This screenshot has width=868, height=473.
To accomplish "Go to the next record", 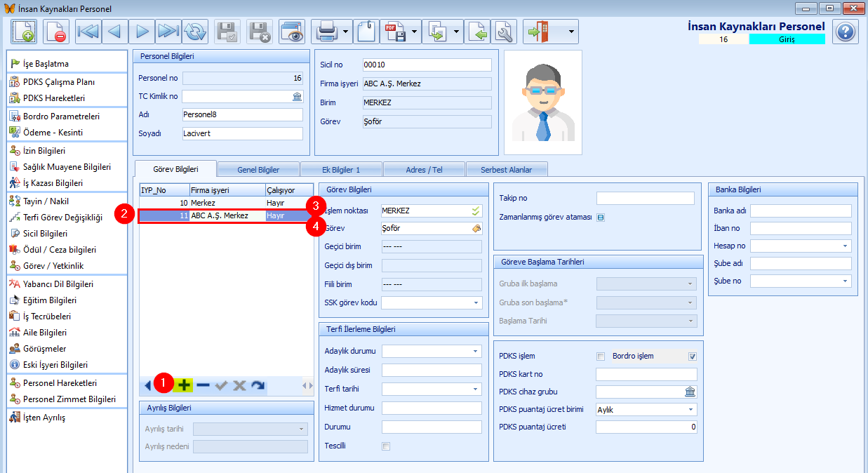I will click(x=142, y=32).
